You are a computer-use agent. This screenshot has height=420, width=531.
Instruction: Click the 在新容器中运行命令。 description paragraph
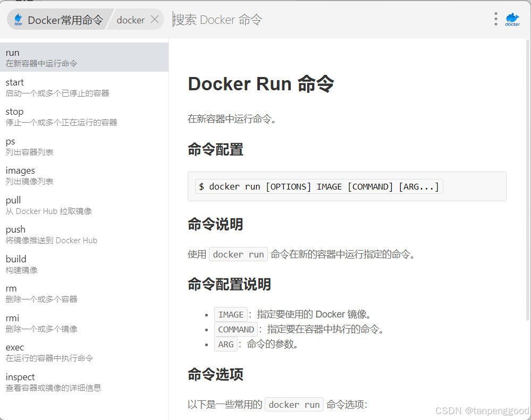232,119
